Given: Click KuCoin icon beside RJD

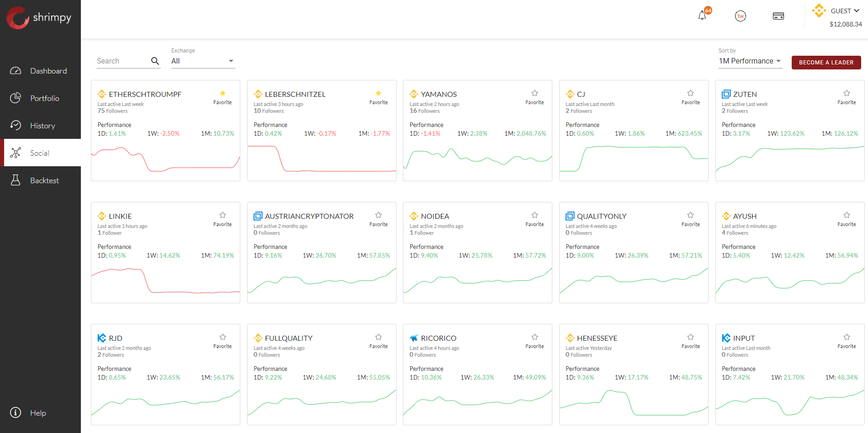Looking at the screenshot, I should [x=102, y=338].
